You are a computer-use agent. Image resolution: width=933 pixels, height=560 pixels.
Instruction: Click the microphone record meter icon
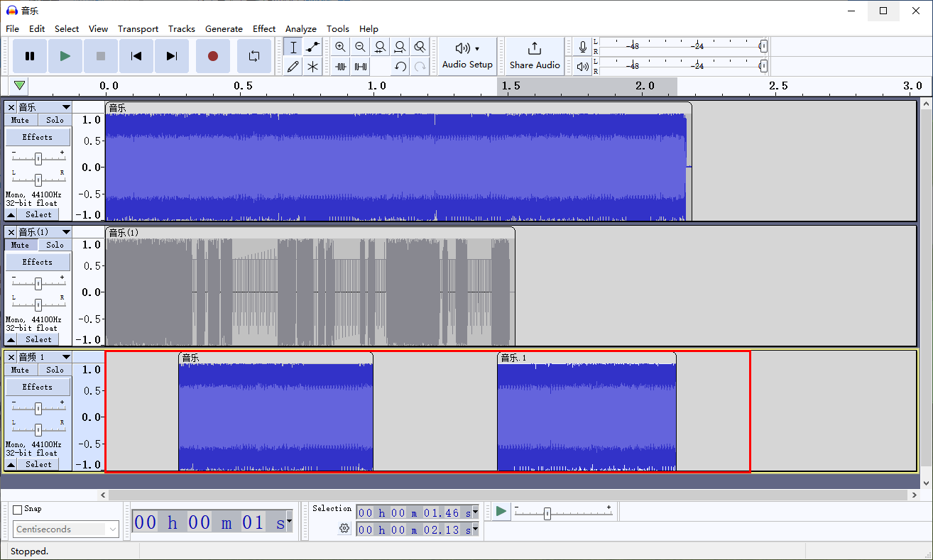[x=583, y=47]
